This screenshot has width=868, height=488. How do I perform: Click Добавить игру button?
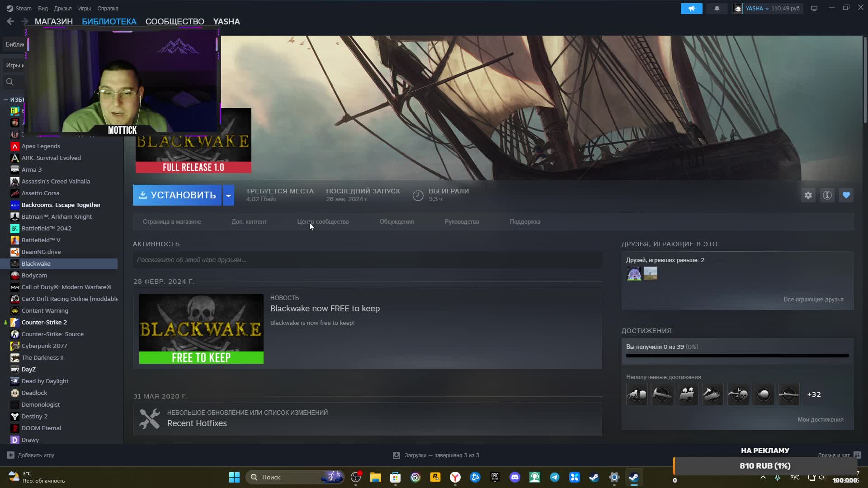tap(31, 455)
